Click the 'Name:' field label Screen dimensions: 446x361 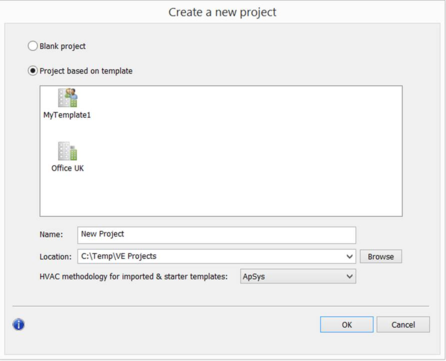pos(51,234)
